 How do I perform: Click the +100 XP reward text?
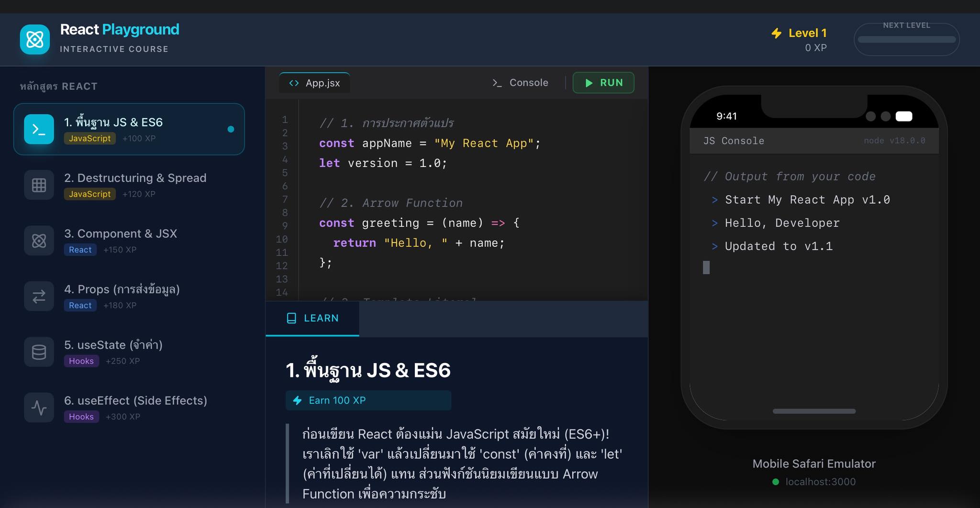pos(139,138)
